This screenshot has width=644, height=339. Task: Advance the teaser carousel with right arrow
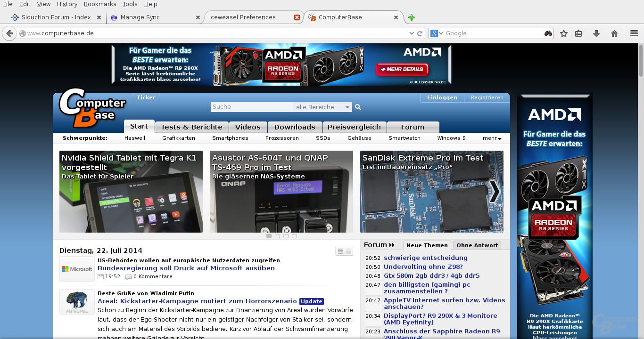495,192
